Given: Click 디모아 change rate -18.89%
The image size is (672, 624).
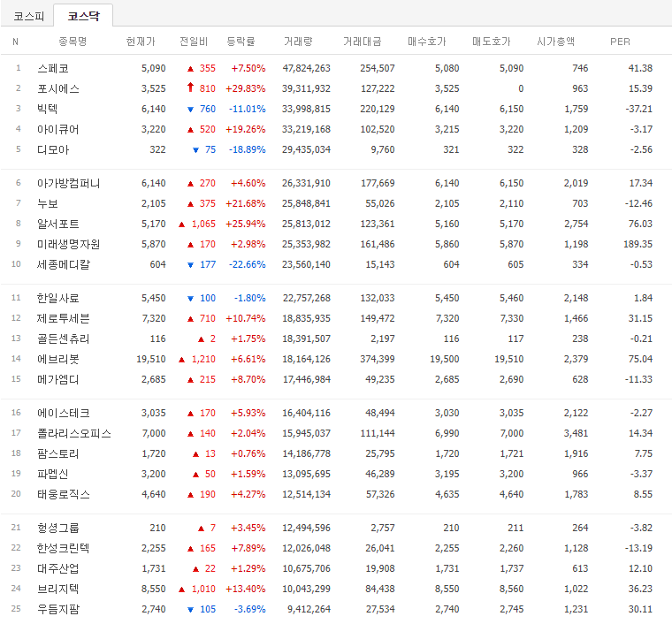Looking at the screenshot, I should coord(248,149).
